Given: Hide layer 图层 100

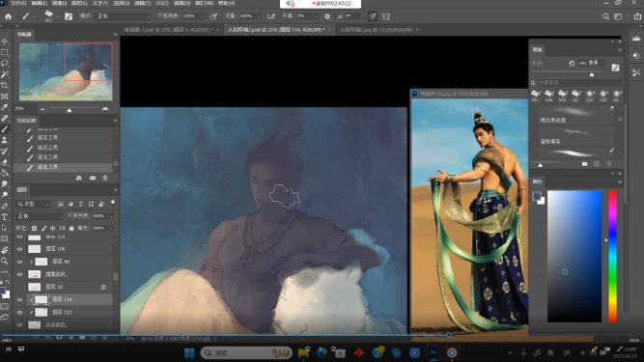Looking at the screenshot, I should click(19, 249).
